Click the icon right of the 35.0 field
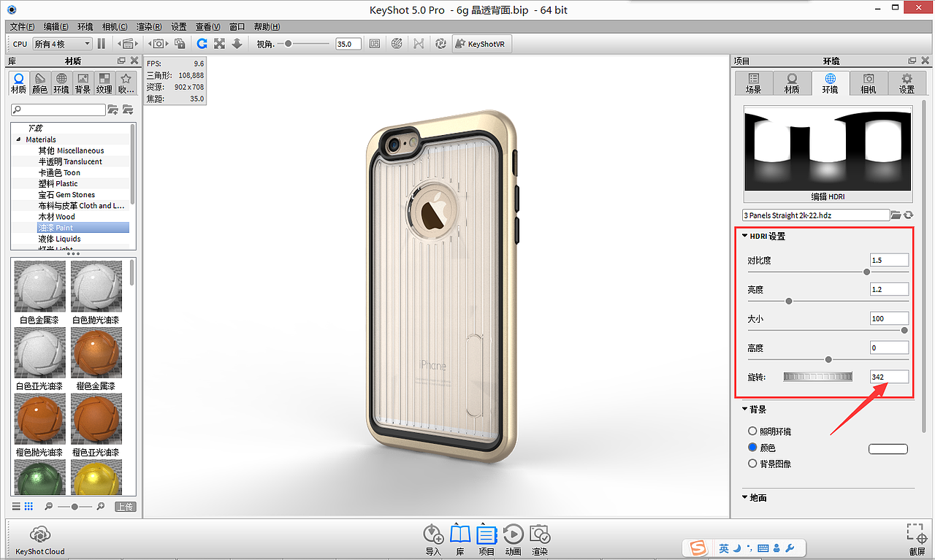The image size is (935, 560). [x=375, y=44]
